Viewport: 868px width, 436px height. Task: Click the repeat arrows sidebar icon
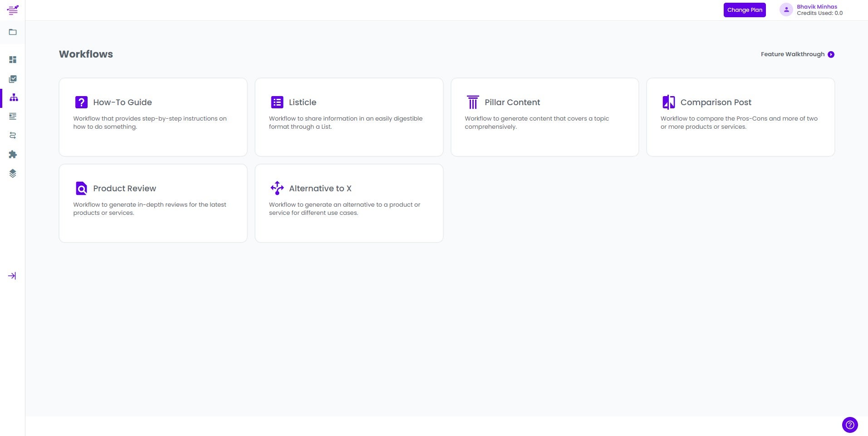click(x=13, y=136)
